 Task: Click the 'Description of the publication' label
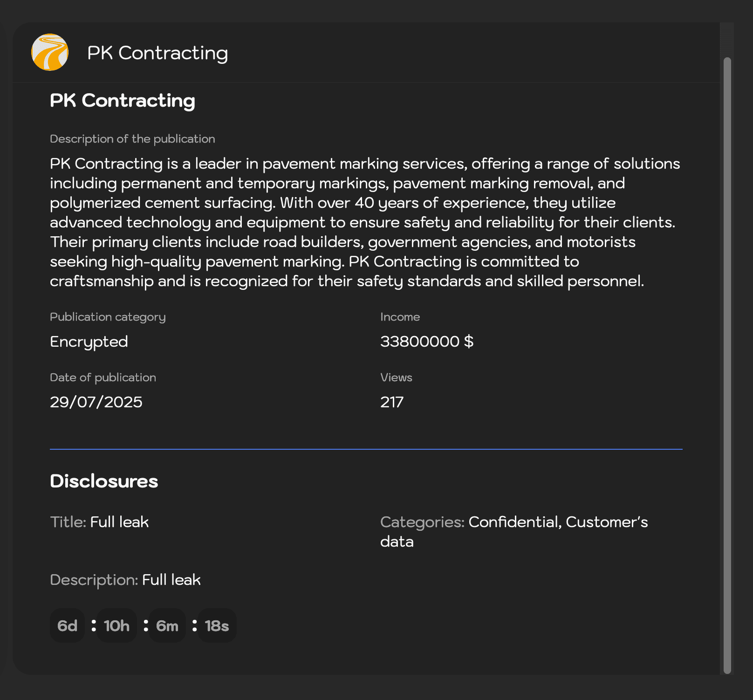tap(132, 139)
